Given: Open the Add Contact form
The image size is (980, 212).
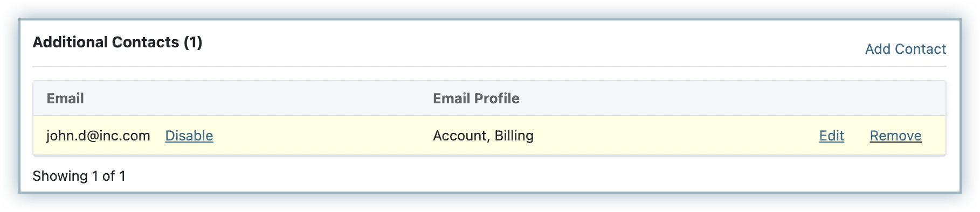Looking at the screenshot, I should coord(905,49).
